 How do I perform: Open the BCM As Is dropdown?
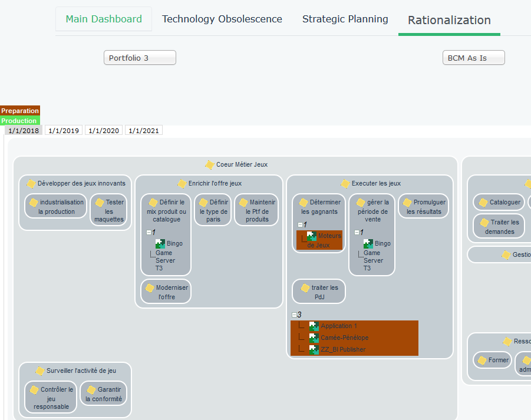click(473, 58)
